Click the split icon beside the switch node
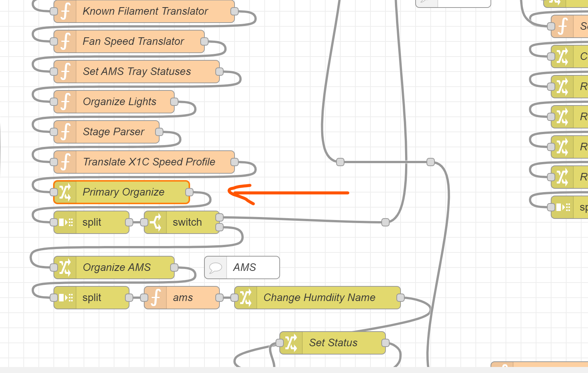The width and height of the screenshot is (588, 373). pyautogui.click(x=65, y=222)
